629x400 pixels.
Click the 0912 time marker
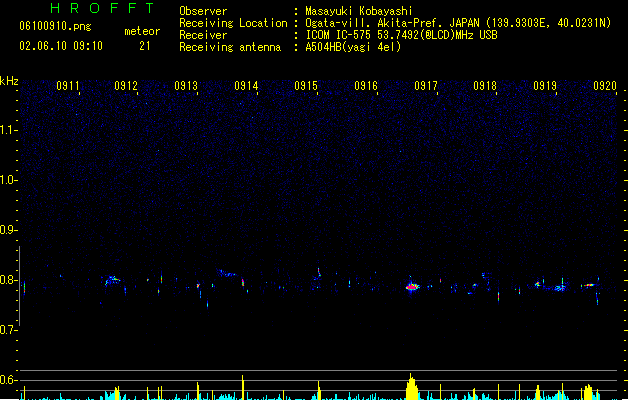126,86
